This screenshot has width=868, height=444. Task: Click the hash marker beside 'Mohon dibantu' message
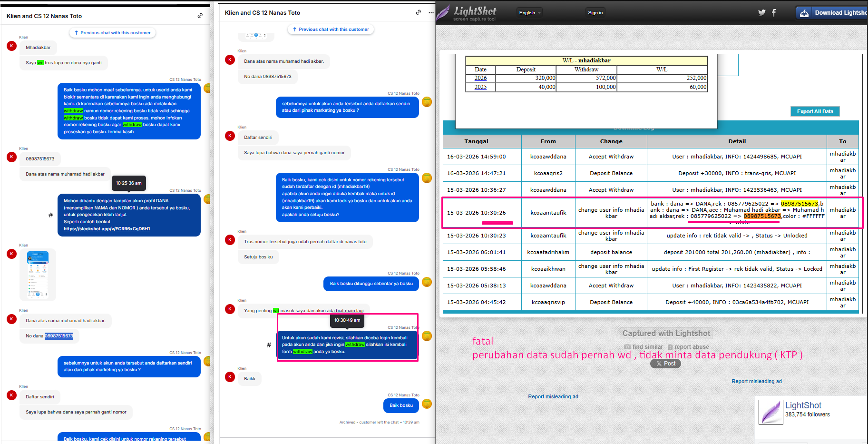50,215
